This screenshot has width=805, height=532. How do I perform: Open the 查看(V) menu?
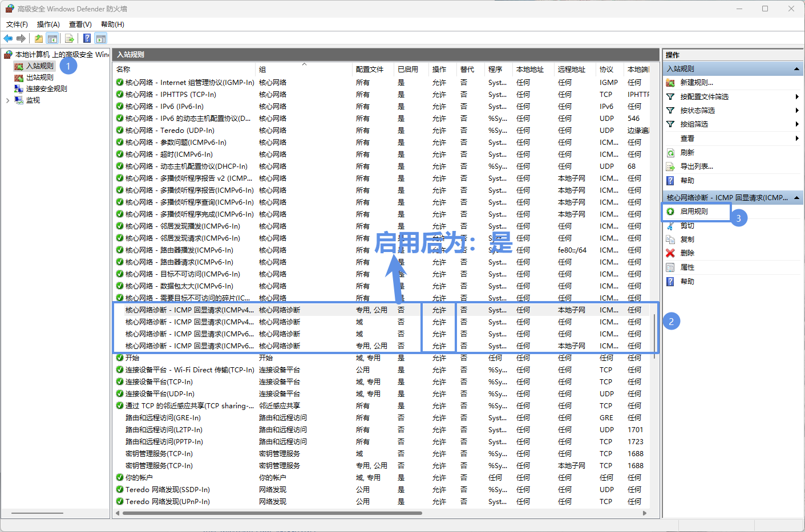coord(80,25)
